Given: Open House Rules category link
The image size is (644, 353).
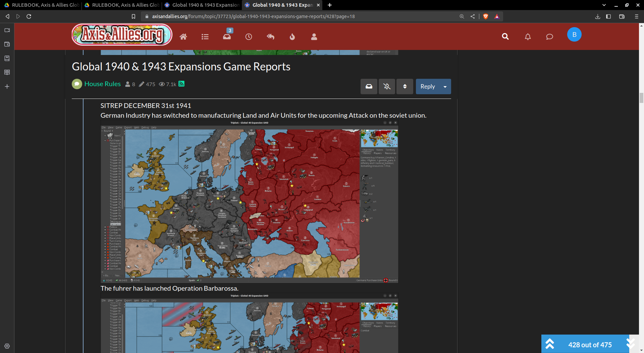Looking at the screenshot, I should point(102,84).
